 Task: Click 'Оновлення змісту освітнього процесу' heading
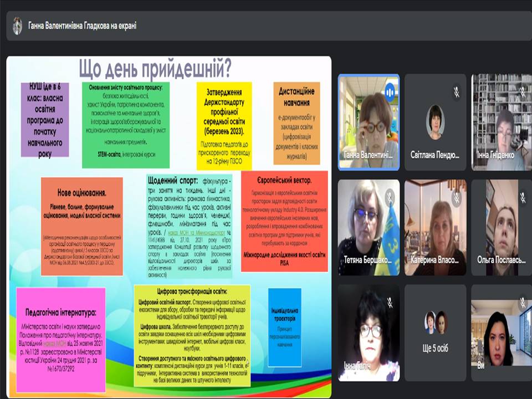[126, 87]
